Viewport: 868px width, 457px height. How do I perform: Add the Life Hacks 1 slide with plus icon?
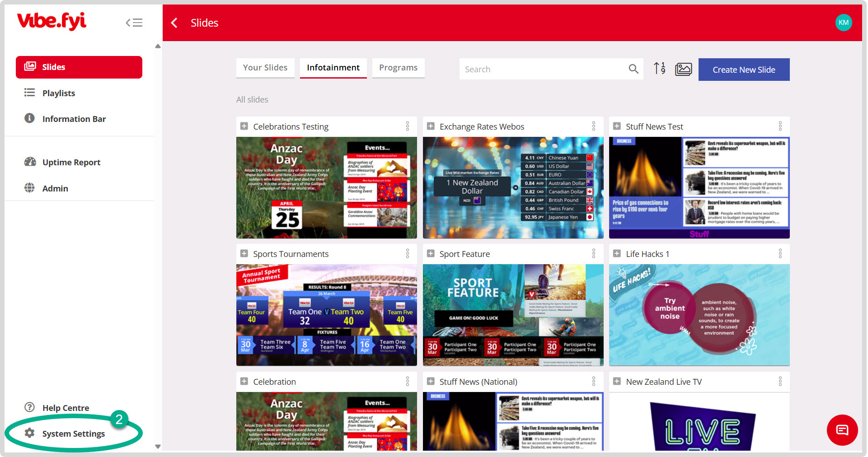point(617,254)
